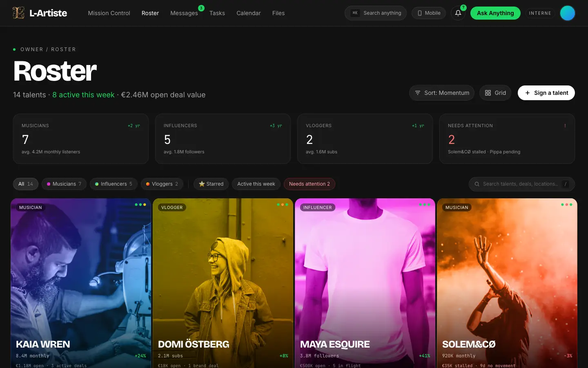Click magnifier icon in talent search
Viewport: 588px width, 368px height.
tap(477, 184)
